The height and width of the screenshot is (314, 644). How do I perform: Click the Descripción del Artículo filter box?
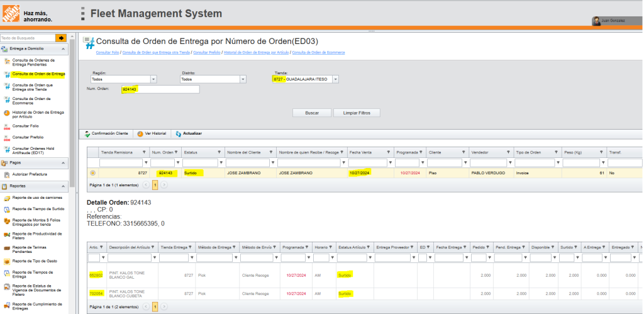tap(128, 258)
